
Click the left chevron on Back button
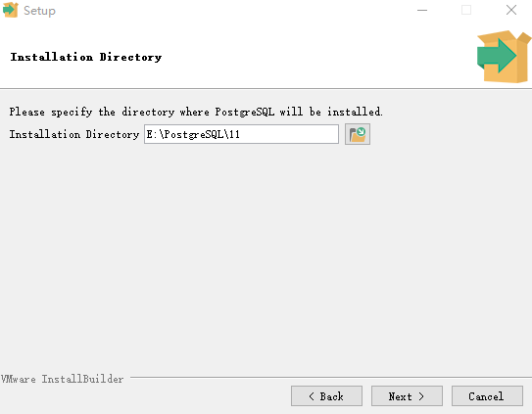(x=312, y=396)
